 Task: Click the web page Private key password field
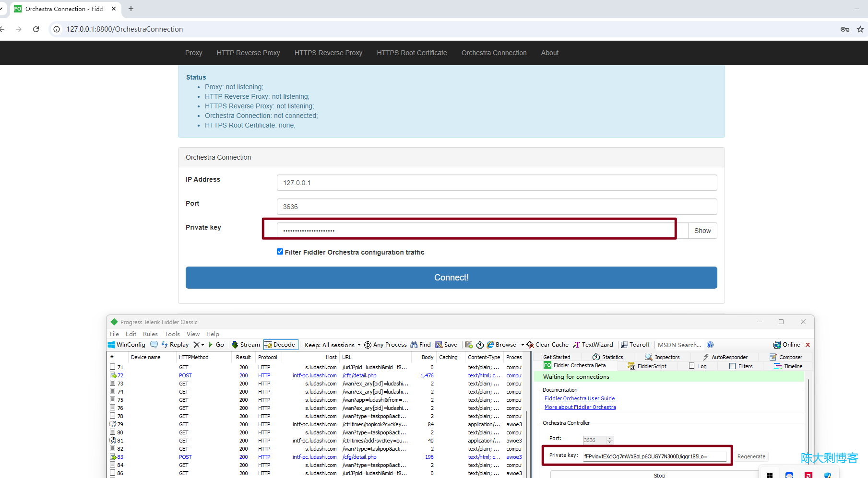point(482,231)
